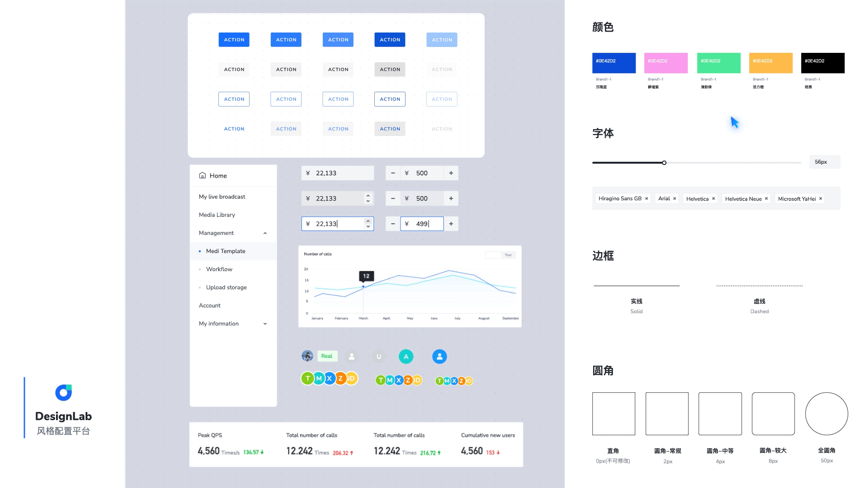Select the Media Library menu item
This screenshot has height=488, width=868.
point(217,215)
